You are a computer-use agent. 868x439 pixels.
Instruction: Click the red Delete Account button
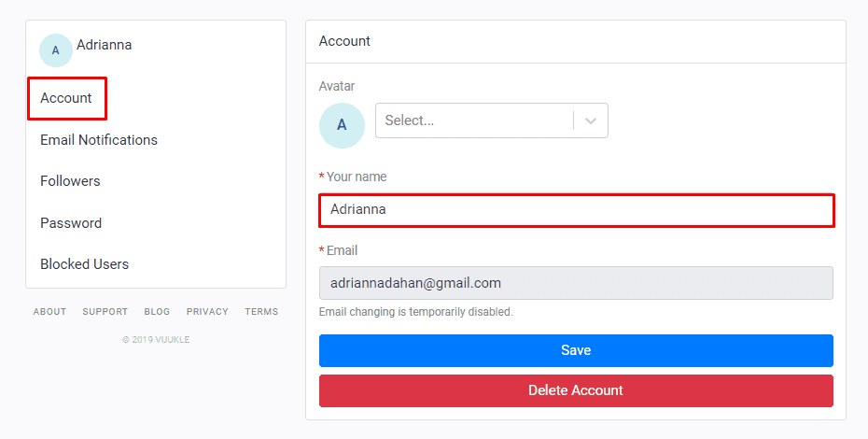(x=576, y=390)
